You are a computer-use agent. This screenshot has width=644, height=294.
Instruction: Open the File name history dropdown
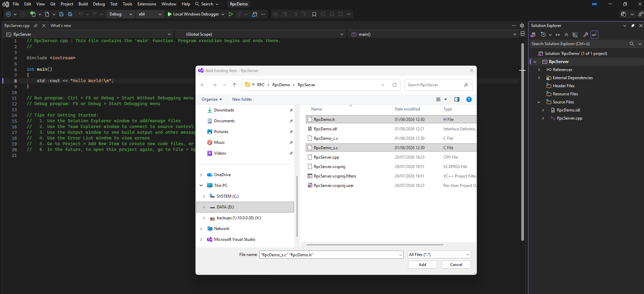pyautogui.click(x=400, y=255)
